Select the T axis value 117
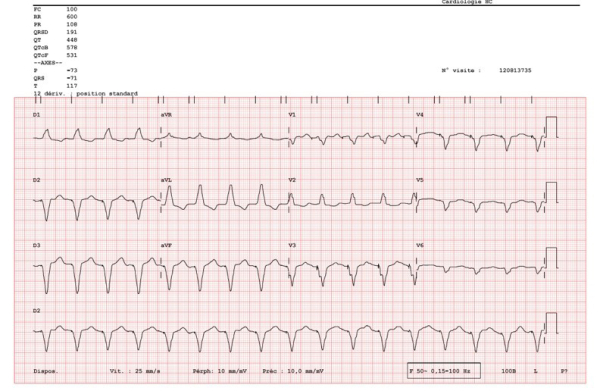Image resolution: width=600 pixels, height=391 pixels. point(72,86)
